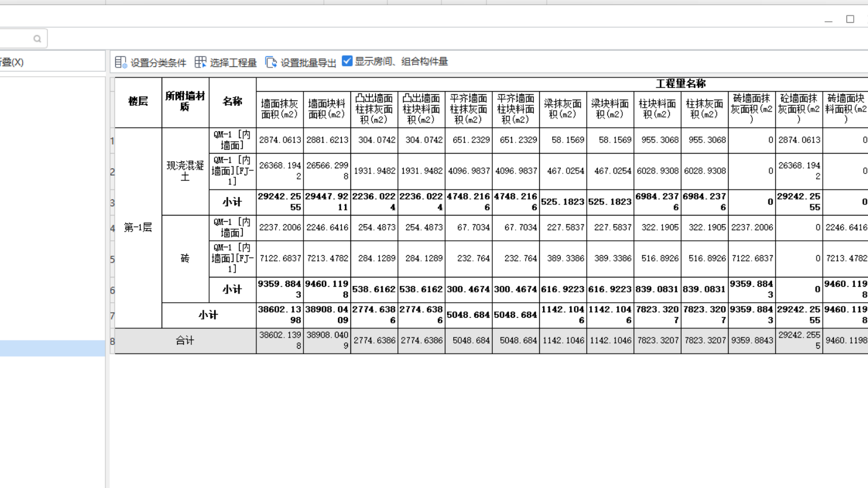
Task: Select the 凸出墙面柱块料面积 column header
Action: [x=421, y=109]
